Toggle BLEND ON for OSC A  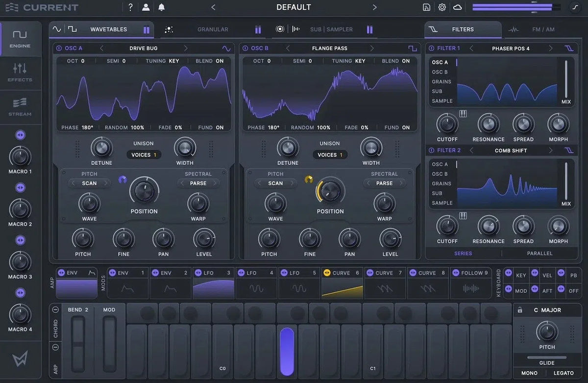[210, 61]
